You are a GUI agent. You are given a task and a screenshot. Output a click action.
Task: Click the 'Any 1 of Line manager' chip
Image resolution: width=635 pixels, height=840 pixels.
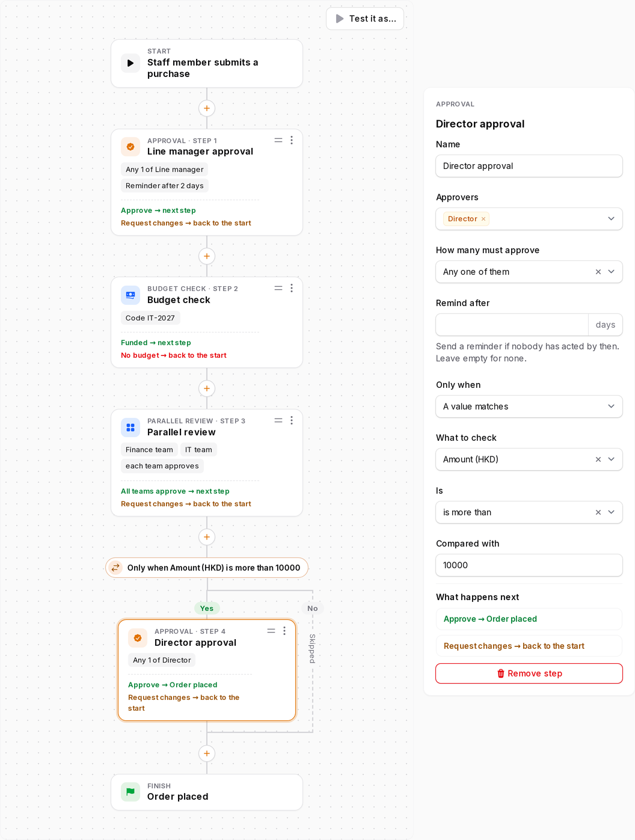point(165,170)
